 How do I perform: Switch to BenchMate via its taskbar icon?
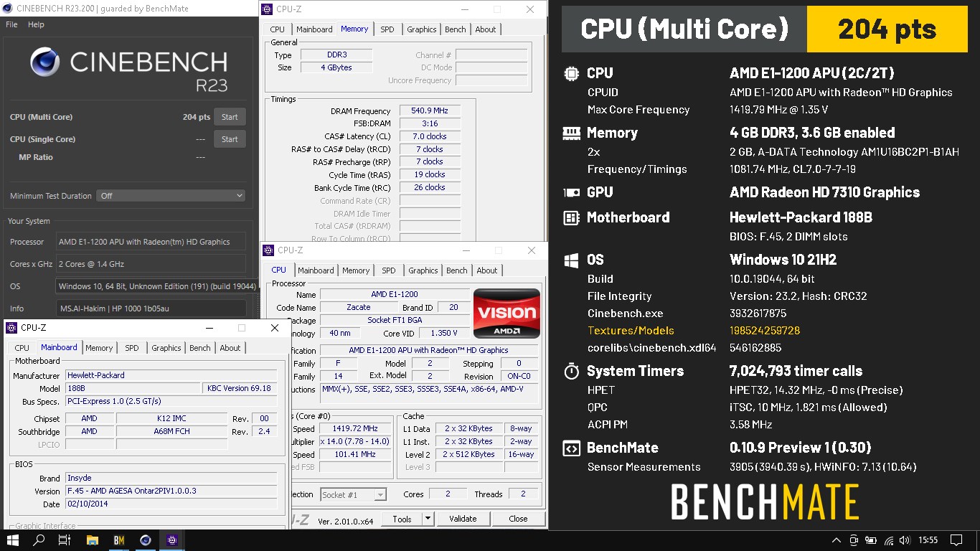click(119, 540)
